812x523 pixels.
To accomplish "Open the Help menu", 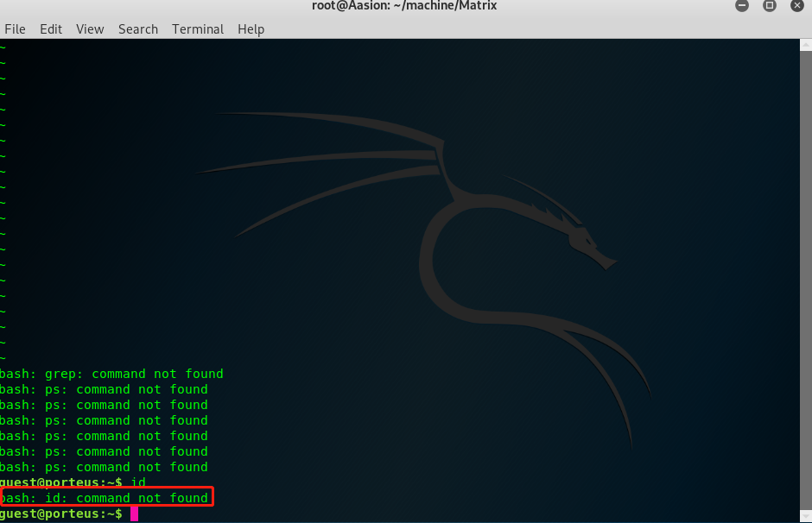I will click(x=251, y=29).
